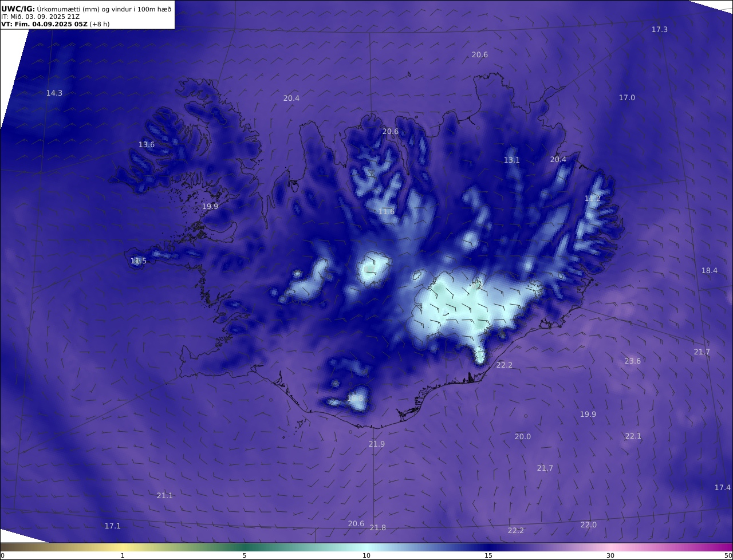The width and height of the screenshot is (733, 560).
Task: Click the init time line 'IT: Mið. 03. 09. 2025 21Z'
Action: point(41,17)
